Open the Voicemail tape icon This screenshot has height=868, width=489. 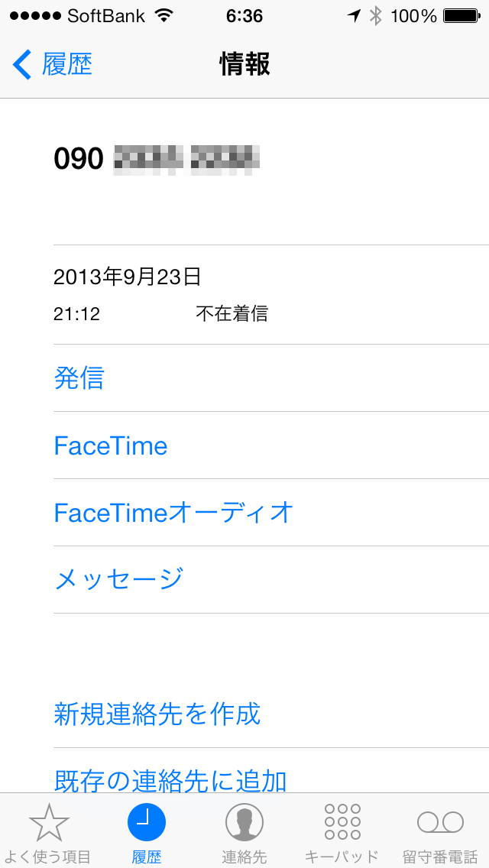[x=440, y=822]
